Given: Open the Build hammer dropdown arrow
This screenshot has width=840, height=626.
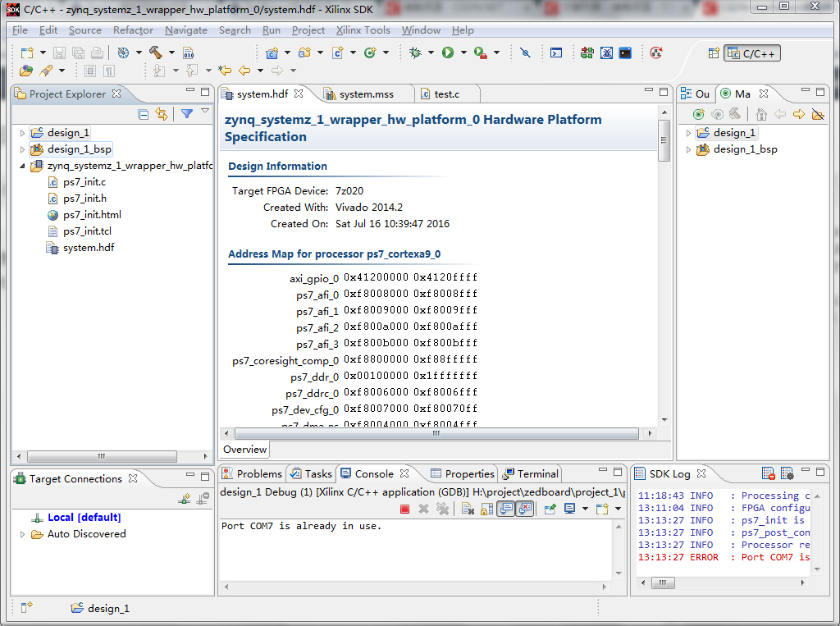Looking at the screenshot, I should [x=171, y=53].
